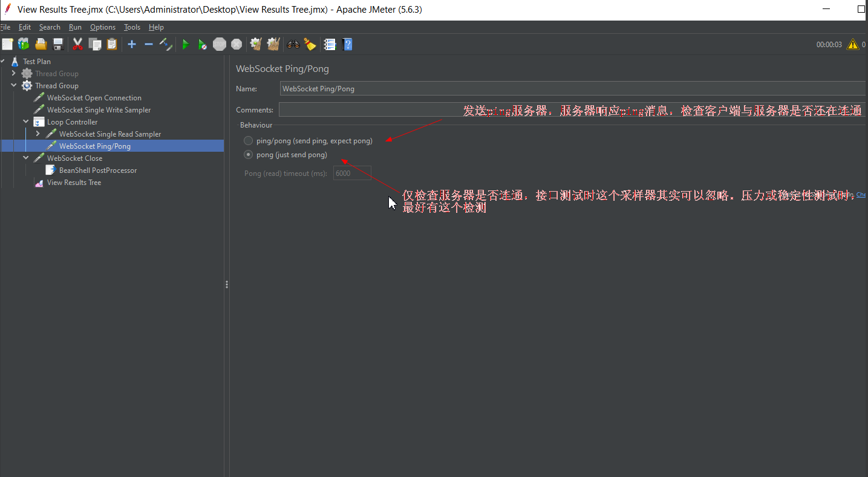This screenshot has width=868, height=477.
Task: Select WebSocket Close tree item
Action: tap(74, 158)
